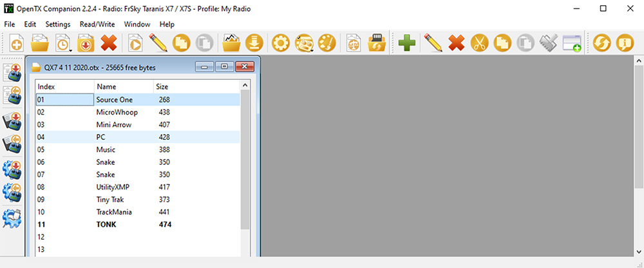Select the Music model row
This screenshot has width=644, height=268.
(138, 149)
